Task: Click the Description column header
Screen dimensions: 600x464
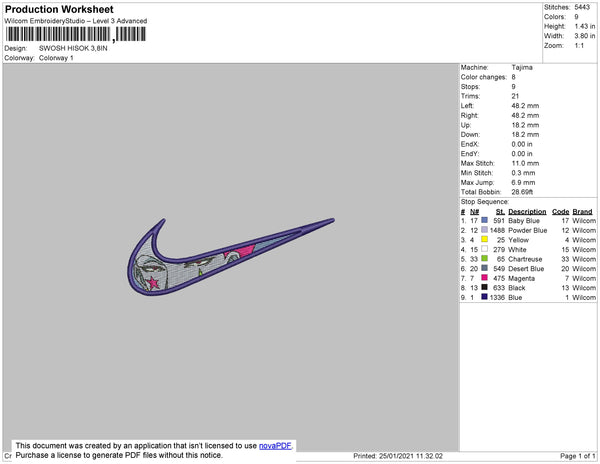Action: tap(527, 212)
